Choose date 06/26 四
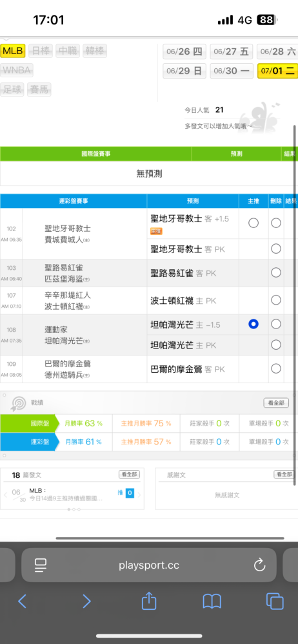Image resolution: width=298 pixels, height=644 pixels. click(184, 52)
